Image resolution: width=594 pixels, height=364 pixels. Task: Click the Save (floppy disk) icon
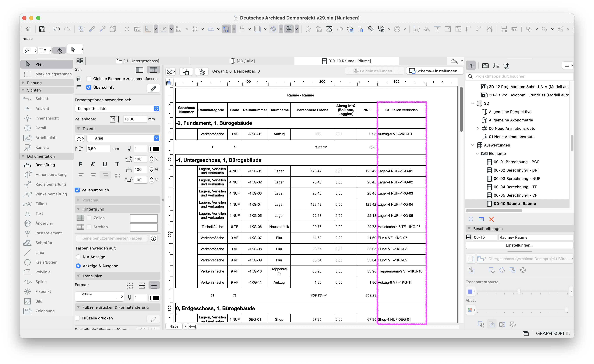pyautogui.click(x=42, y=29)
